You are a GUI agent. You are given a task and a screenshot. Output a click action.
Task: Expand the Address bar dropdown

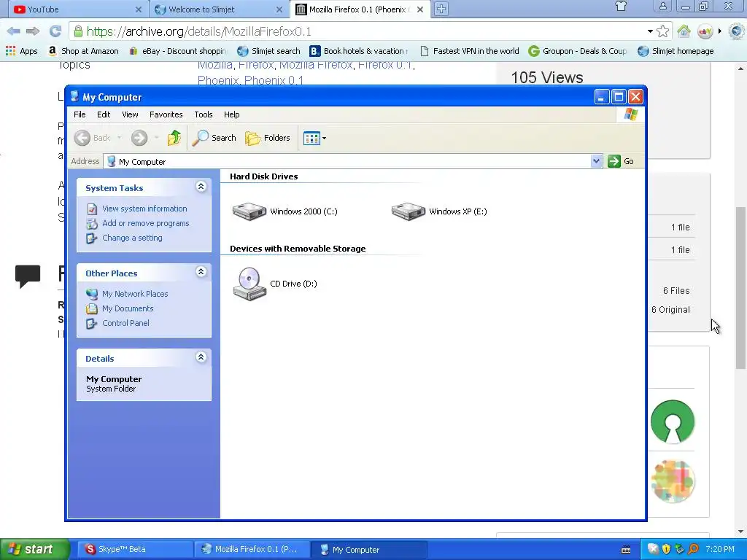596,161
